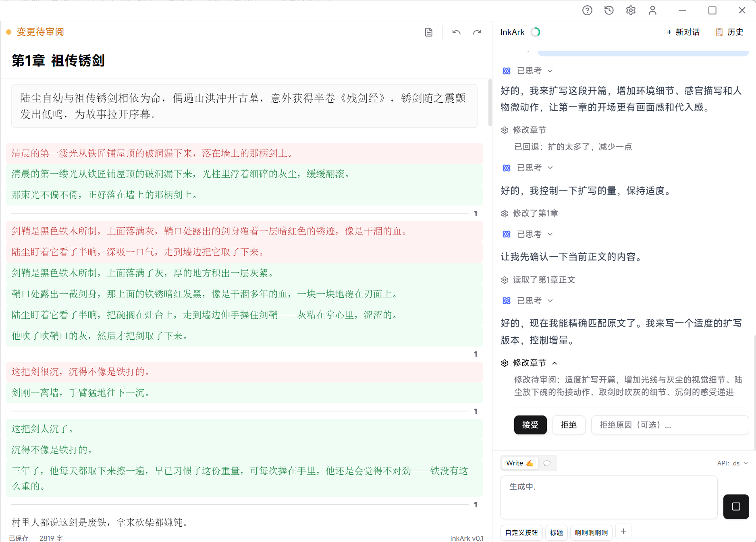The image size is (756, 542).
Task: Click added line 他吹了吹鞘口的灰
Action: point(244,336)
